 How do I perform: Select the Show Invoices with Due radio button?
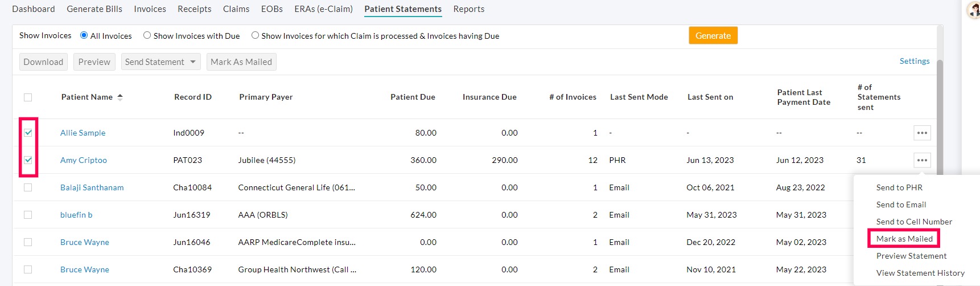click(147, 35)
